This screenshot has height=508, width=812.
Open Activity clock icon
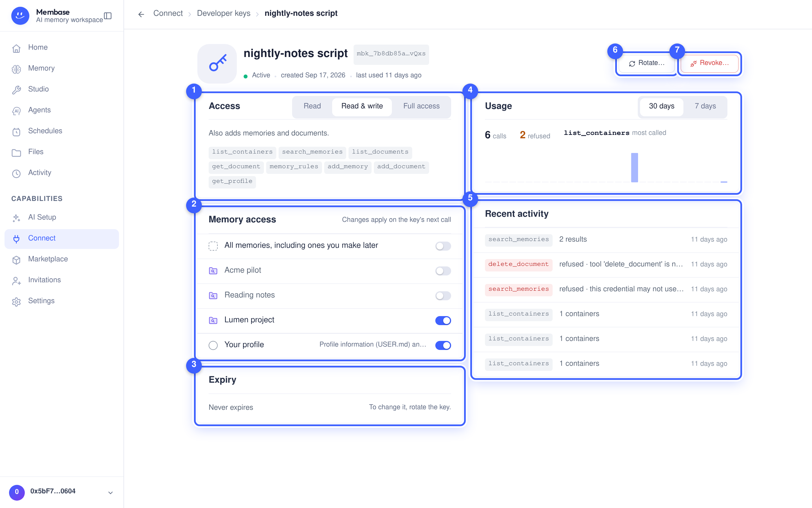point(16,173)
